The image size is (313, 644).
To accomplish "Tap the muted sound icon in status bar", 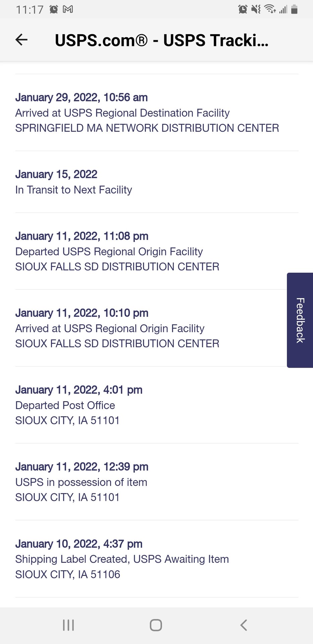I will [x=256, y=9].
